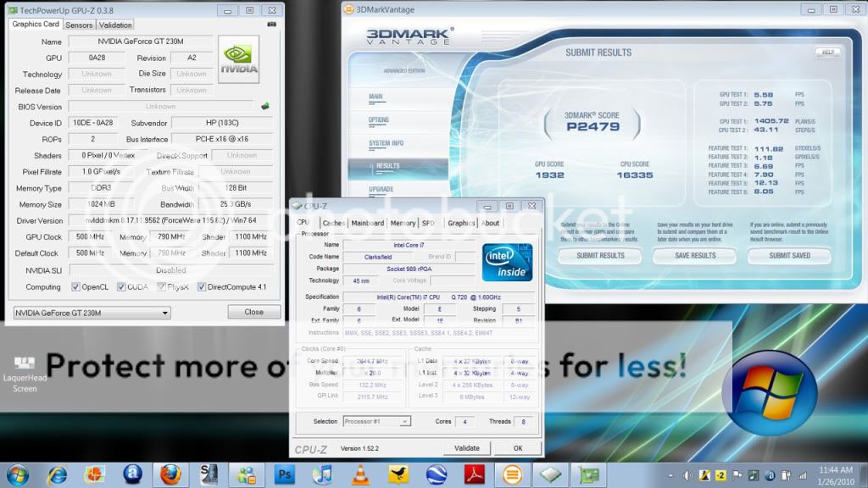868x488 pixels.
Task: Toggle the DirectCompute 4.1 checkbox
Action: point(202,287)
